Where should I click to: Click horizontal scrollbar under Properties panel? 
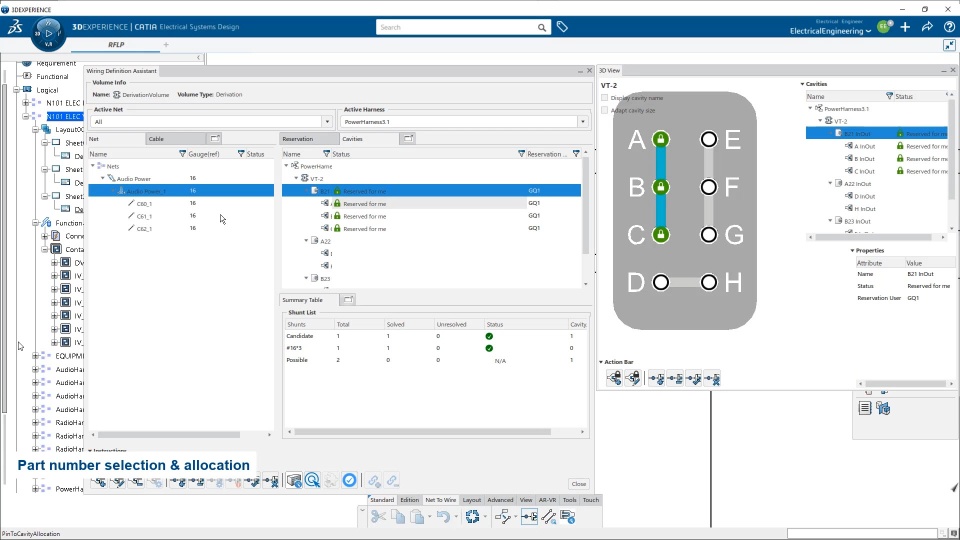pos(905,384)
